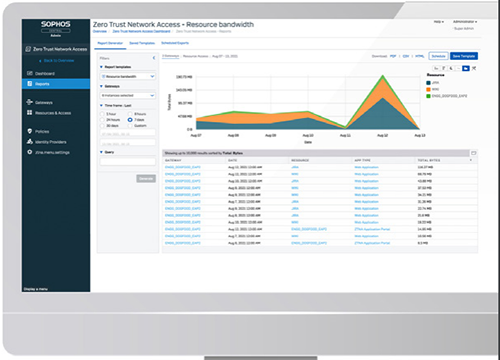Collapse the Filters panel with chevron
Screen dimensions: 500x360
154,58
